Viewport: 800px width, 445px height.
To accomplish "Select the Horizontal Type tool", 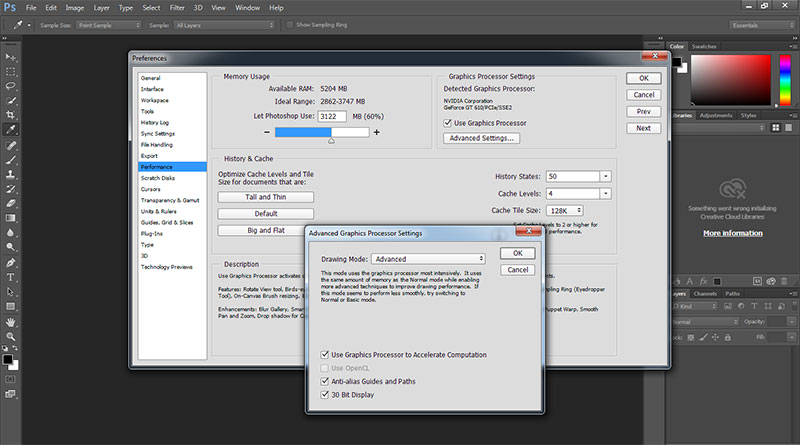I will click(11, 277).
